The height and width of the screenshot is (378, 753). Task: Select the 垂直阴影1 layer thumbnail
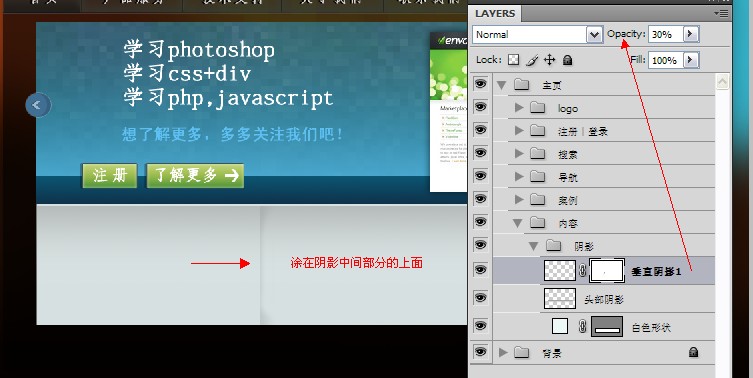(560, 270)
